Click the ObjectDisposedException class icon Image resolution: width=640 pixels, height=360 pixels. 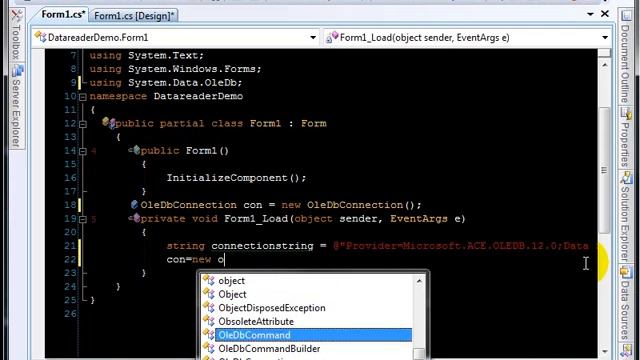tap(209, 307)
